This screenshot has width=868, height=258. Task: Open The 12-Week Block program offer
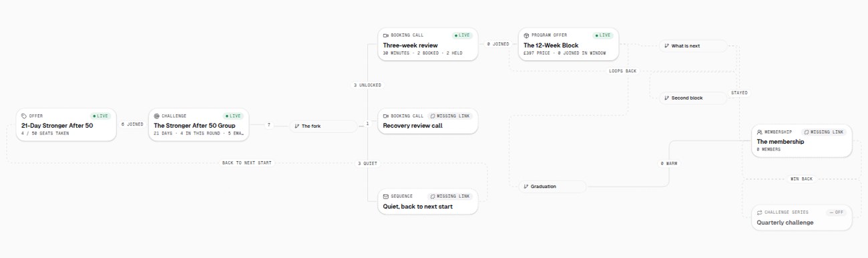point(551,45)
